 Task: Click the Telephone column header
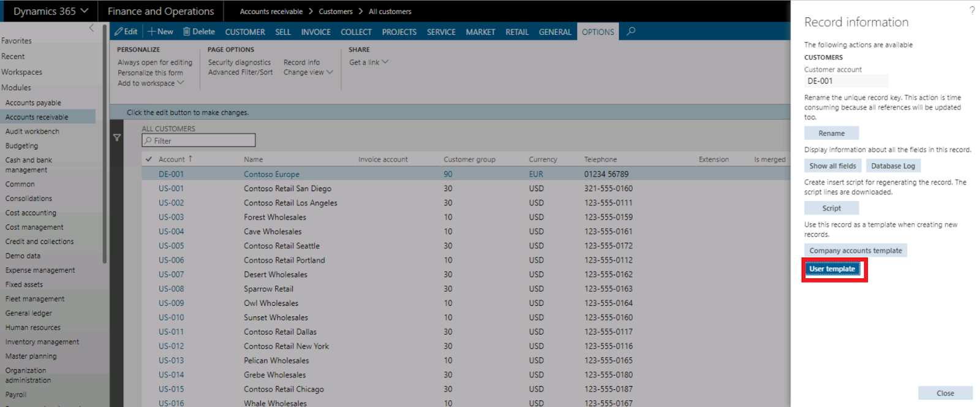tap(600, 159)
